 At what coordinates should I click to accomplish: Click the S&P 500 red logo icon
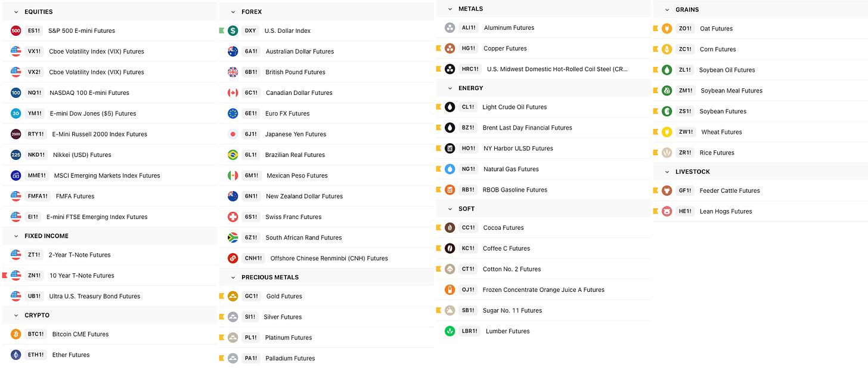tap(16, 30)
